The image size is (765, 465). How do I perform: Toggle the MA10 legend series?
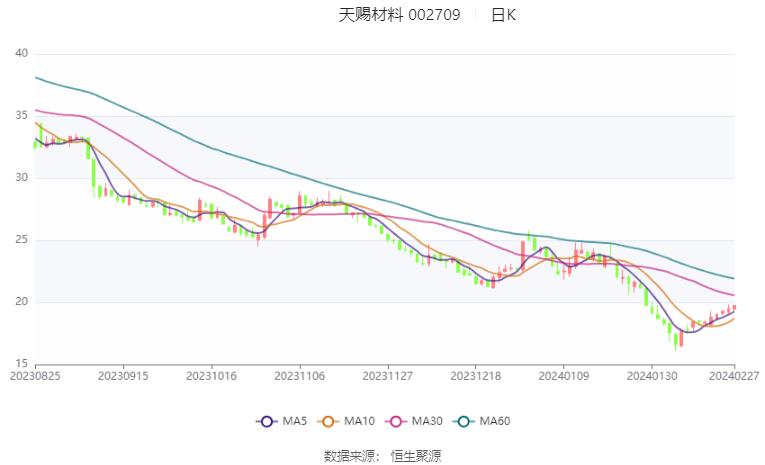(x=346, y=421)
